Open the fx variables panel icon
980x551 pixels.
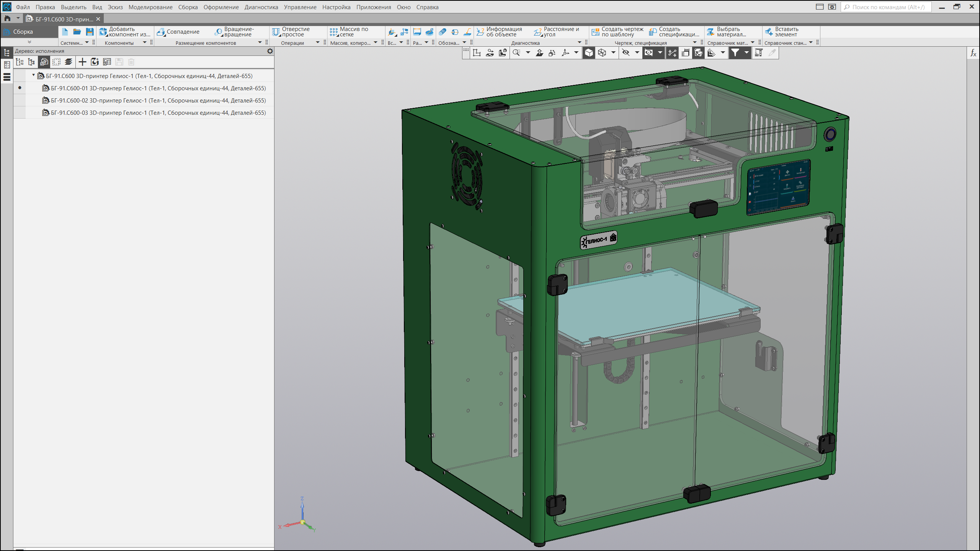tap(973, 53)
